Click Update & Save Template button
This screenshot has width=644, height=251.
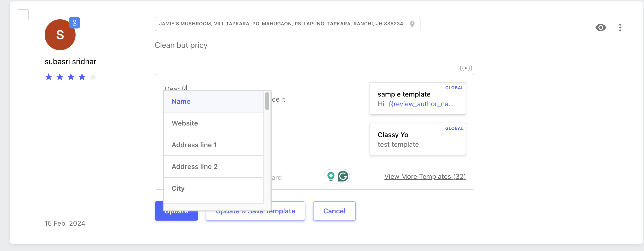click(x=255, y=211)
